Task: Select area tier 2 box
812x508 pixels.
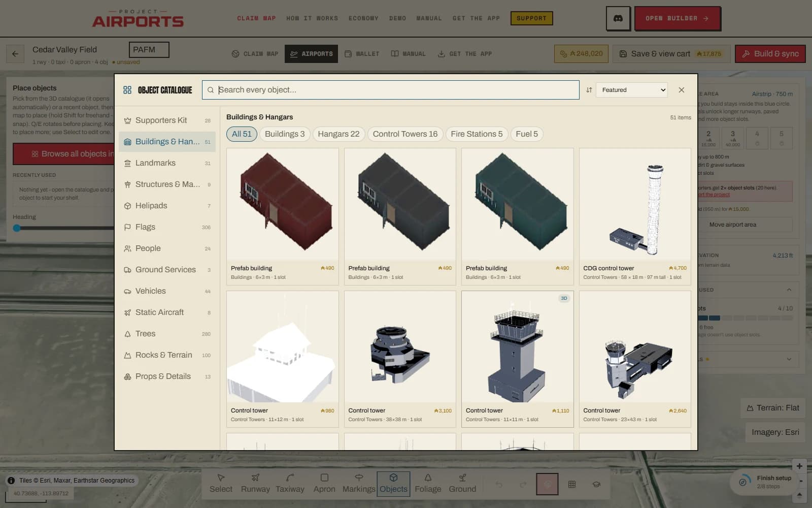Action: (x=708, y=138)
